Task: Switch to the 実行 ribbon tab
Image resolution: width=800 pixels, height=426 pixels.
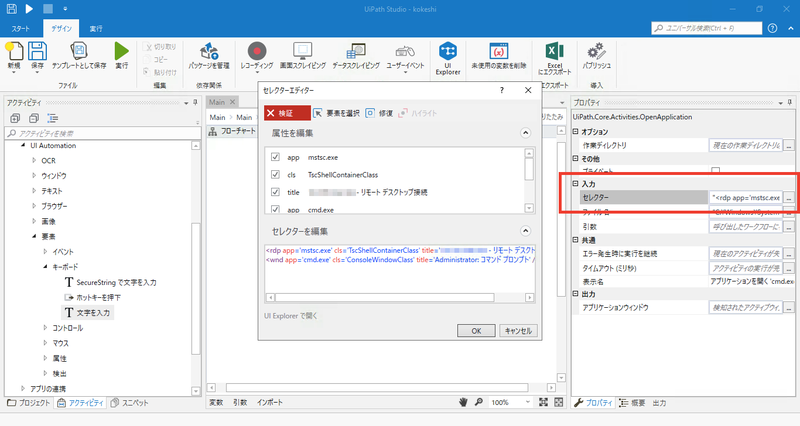Action: point(96,29)
